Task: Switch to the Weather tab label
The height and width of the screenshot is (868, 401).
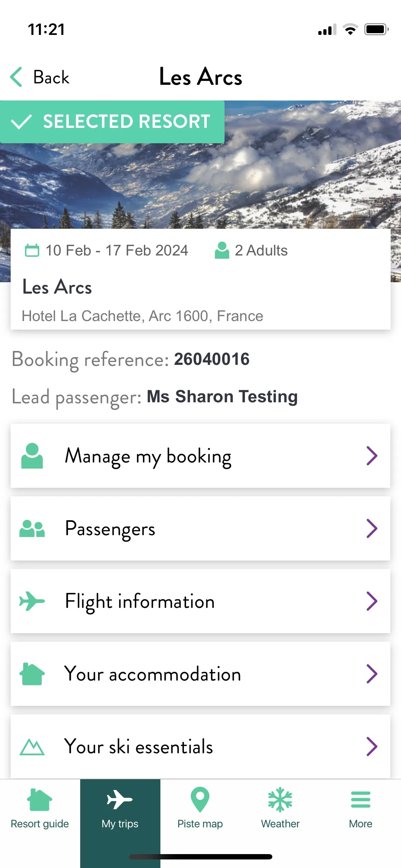Action: [x=280, y=824]
